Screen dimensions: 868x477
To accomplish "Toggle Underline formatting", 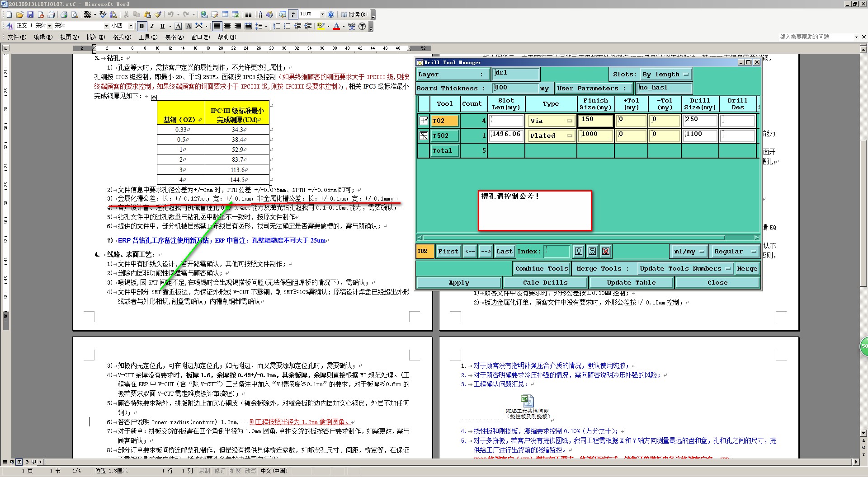I will [162, 26].
